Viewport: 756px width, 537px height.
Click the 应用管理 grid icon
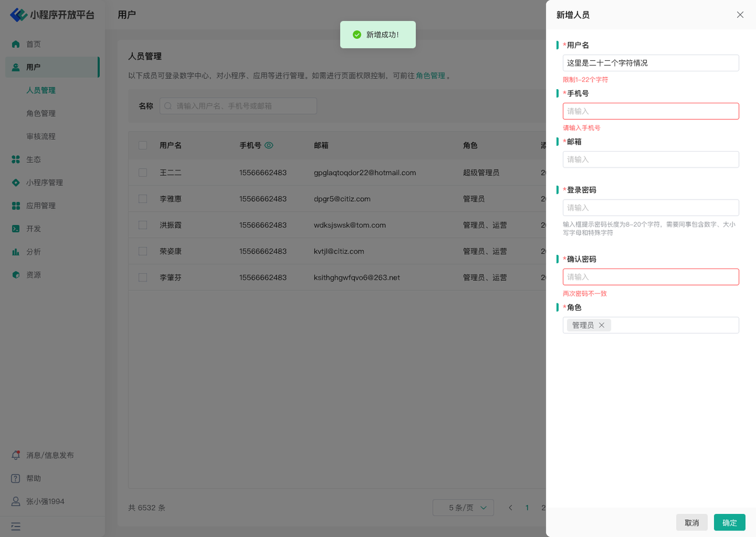coord(16,206)
